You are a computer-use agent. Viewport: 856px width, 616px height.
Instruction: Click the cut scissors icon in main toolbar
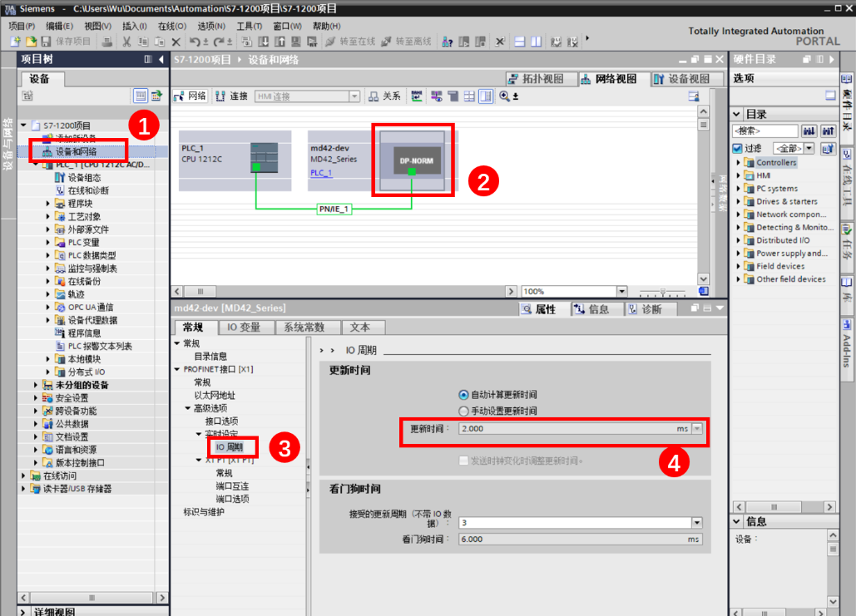click(127, 41)
